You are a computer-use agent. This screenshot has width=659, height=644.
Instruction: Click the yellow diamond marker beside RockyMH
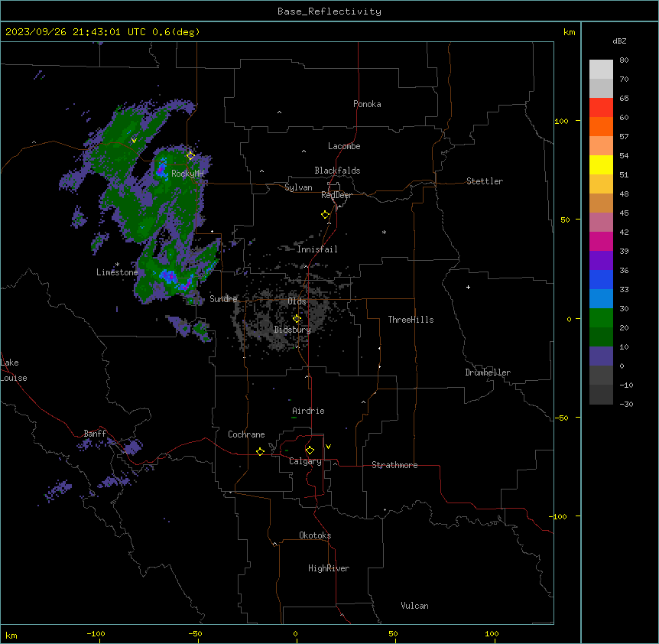coord(191,156)
